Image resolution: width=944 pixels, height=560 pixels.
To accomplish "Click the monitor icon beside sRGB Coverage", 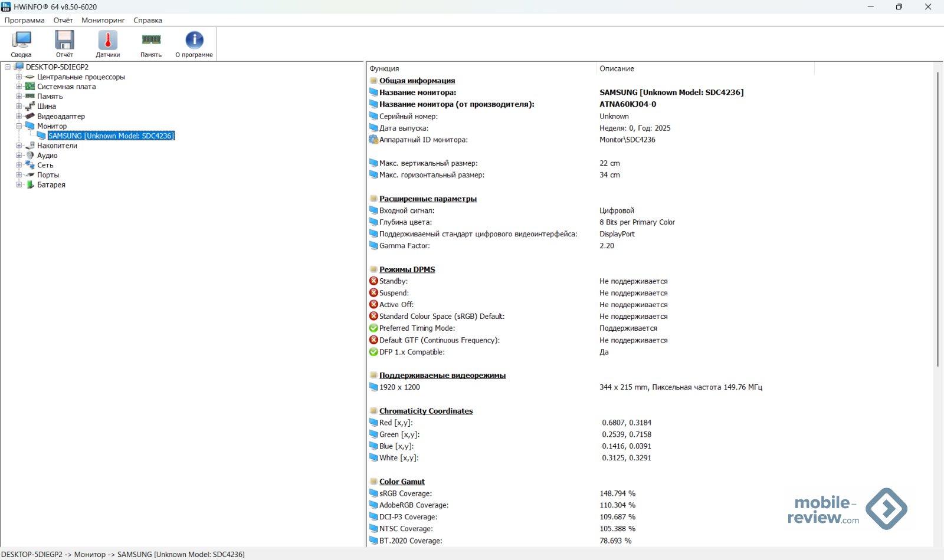I will coord(373,493).
